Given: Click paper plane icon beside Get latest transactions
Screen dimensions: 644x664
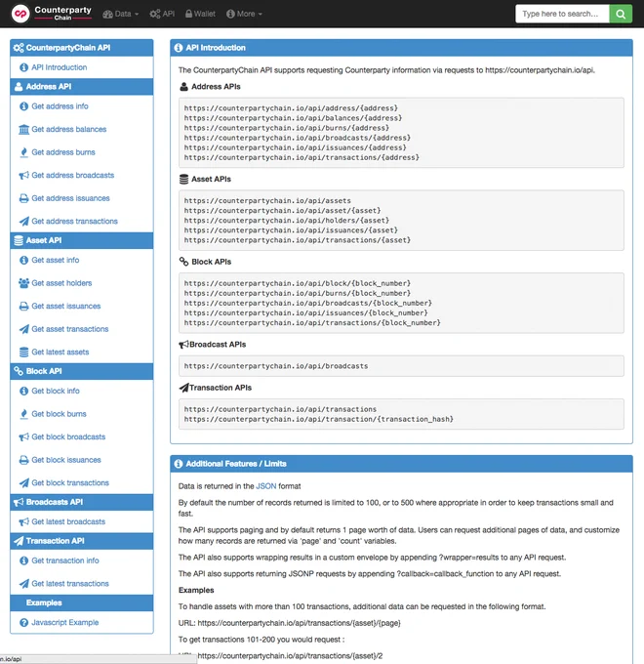Looking at the screenshot, I should pyautogui.click(x=24, y=584).
